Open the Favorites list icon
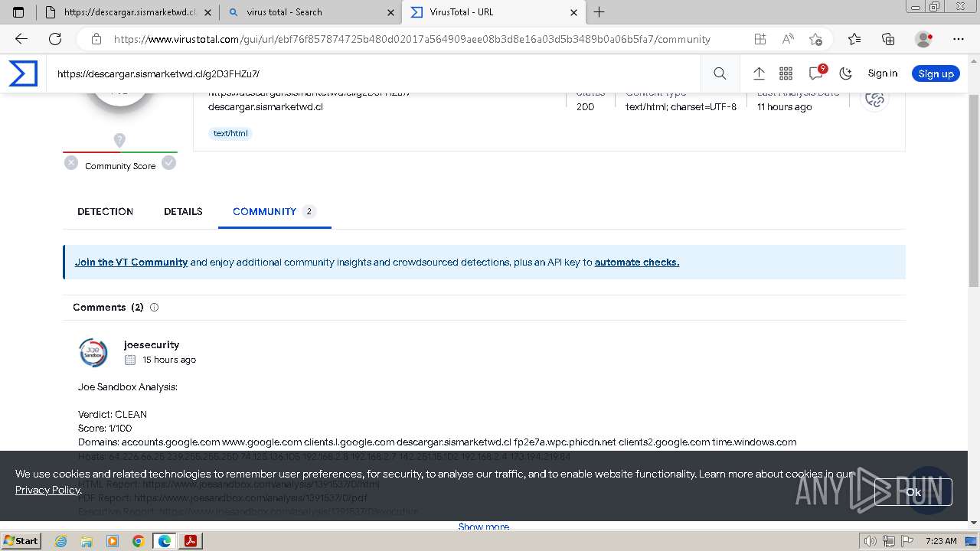Screen dimensions: 980x551 854,39
